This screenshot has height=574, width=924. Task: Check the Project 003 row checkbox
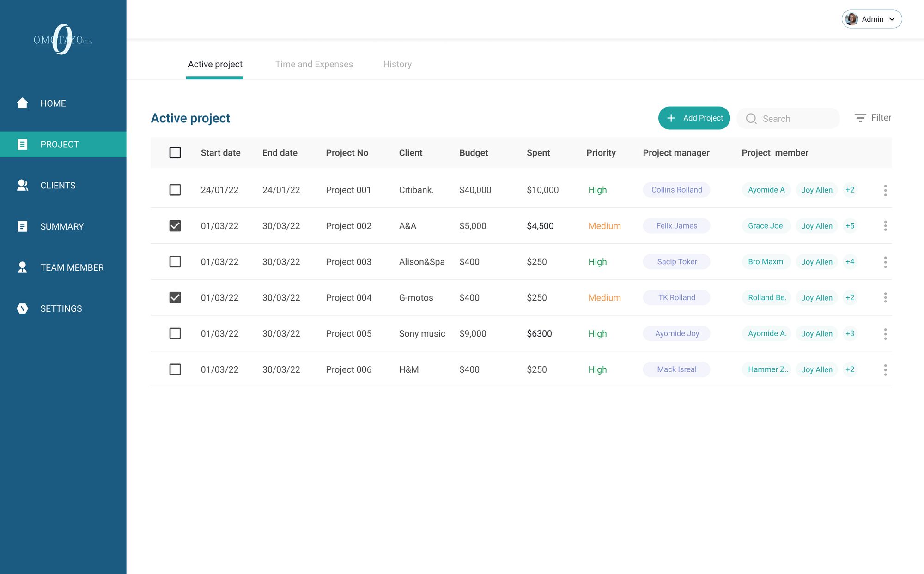click(175, 262)
